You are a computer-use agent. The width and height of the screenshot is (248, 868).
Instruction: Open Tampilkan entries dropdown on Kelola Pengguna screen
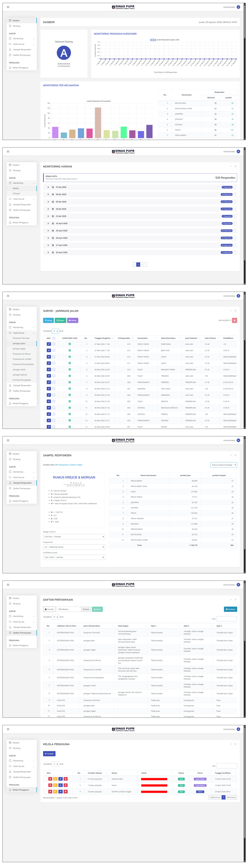click(x=56, y=764)
